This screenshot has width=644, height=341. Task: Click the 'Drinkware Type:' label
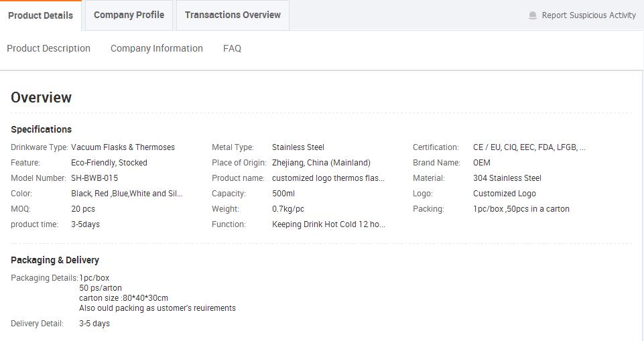[x=40, y=147]
